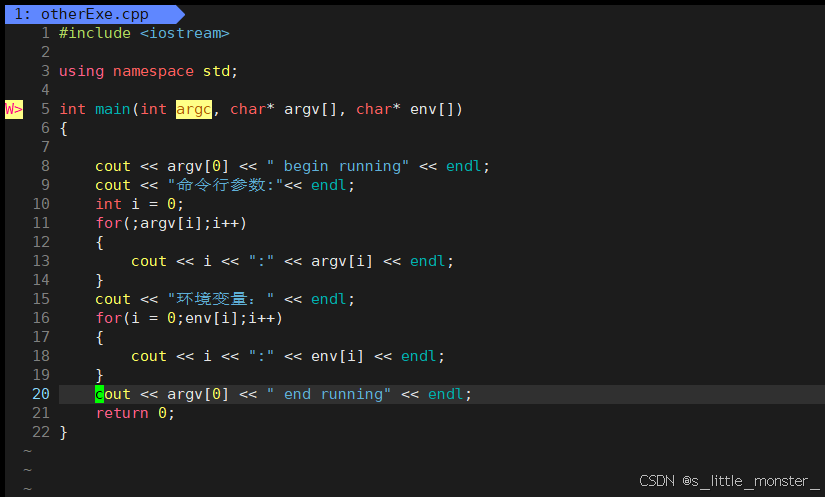The width and height of the screenshot is (825, 497).
Task: Click argv[i] in line 13 cout statement
Action: pos(342,261)
